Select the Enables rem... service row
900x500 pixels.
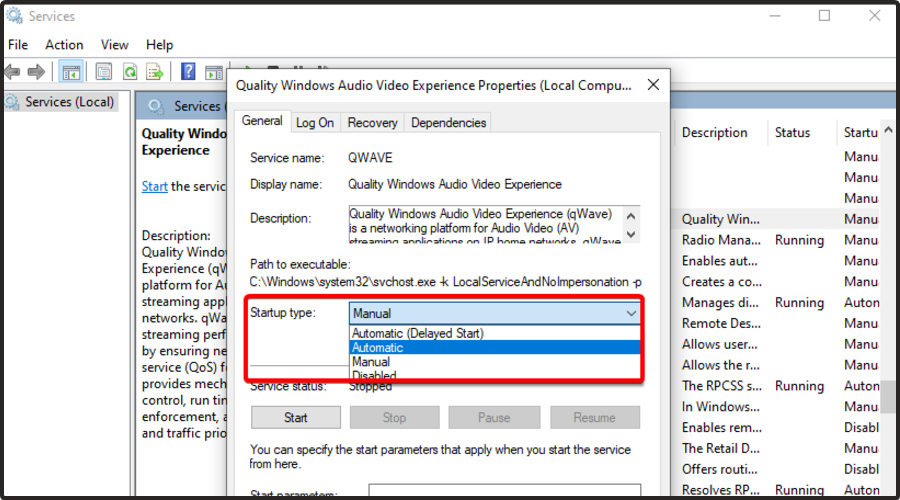click(777, 428)
